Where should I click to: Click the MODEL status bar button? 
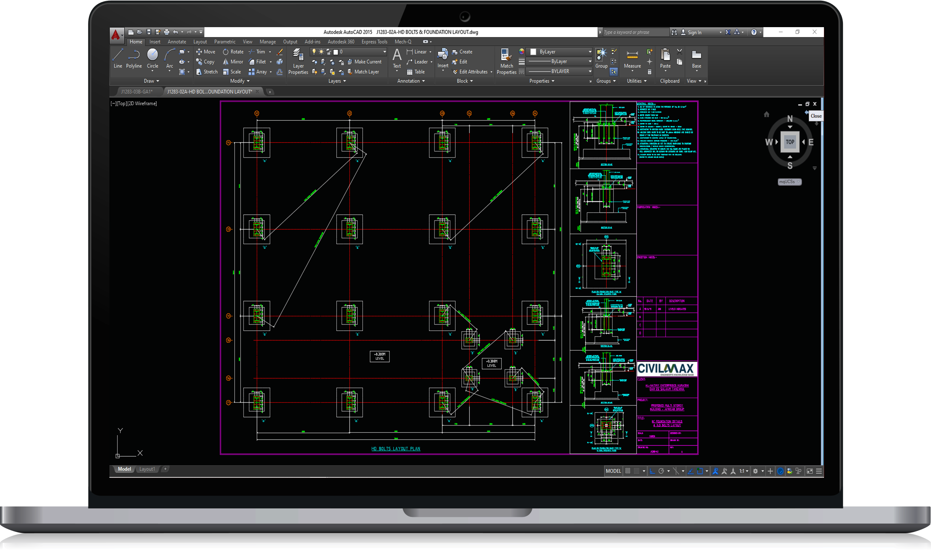[613, 471]
